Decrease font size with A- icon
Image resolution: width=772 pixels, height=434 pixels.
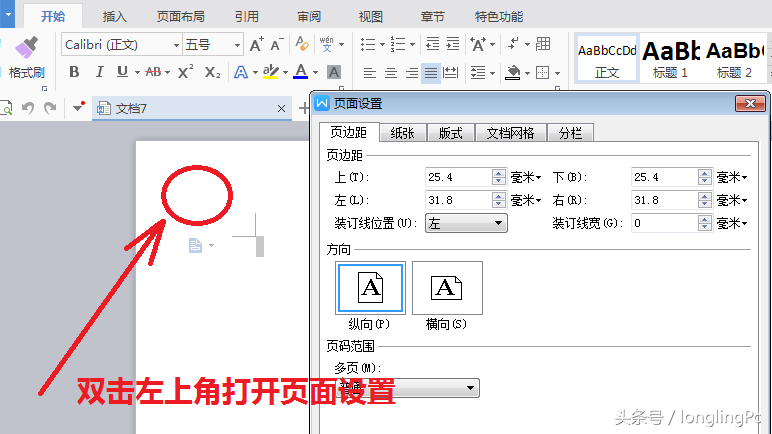click(277, 45)
